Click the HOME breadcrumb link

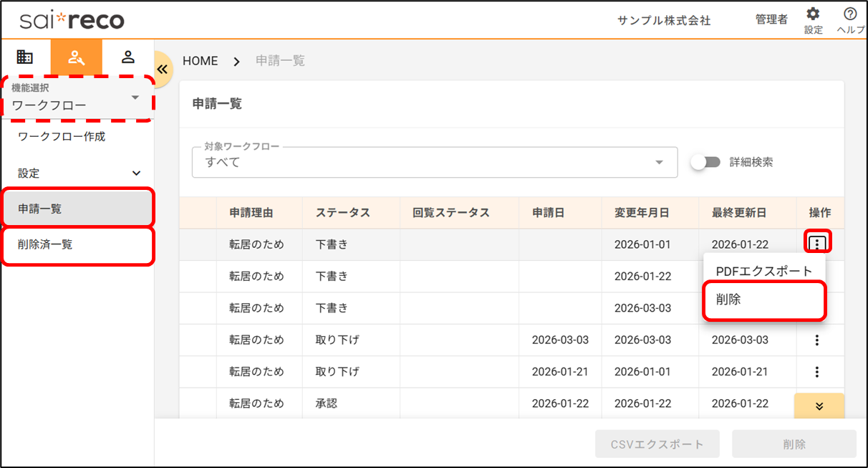click(201, 61)
